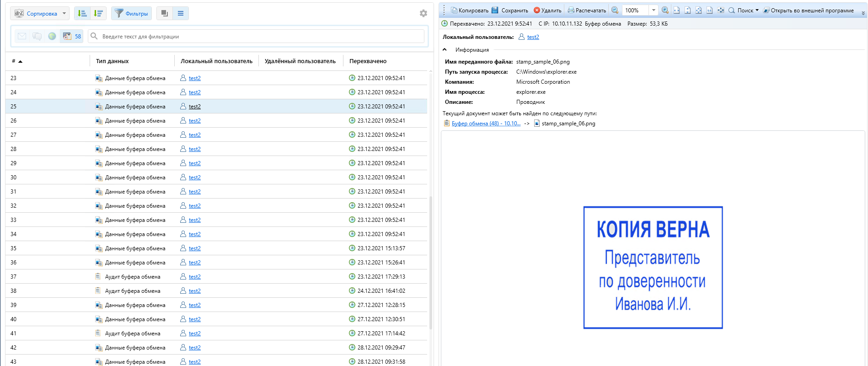The height and width of the screenshot is (366, 868).
Task: Open table settings gear icon
Action: pyautogui.click(x=423, y=13)
